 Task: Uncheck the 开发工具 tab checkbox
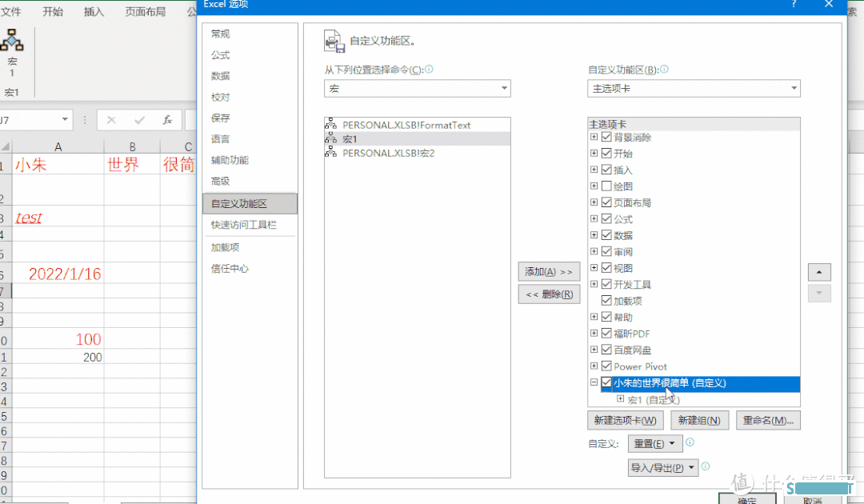tap(606, 284)
